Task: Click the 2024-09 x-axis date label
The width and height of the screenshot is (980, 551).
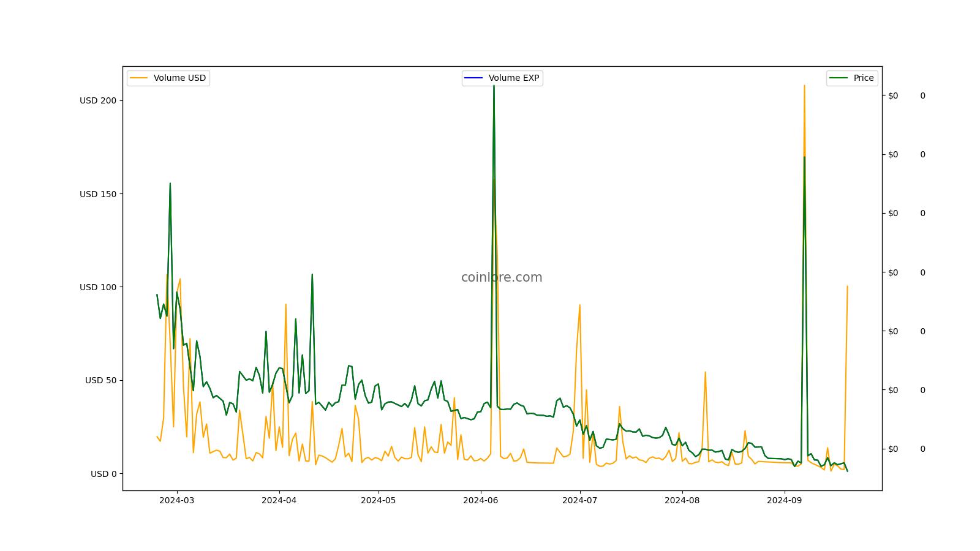Action: [x=785, y=500]
